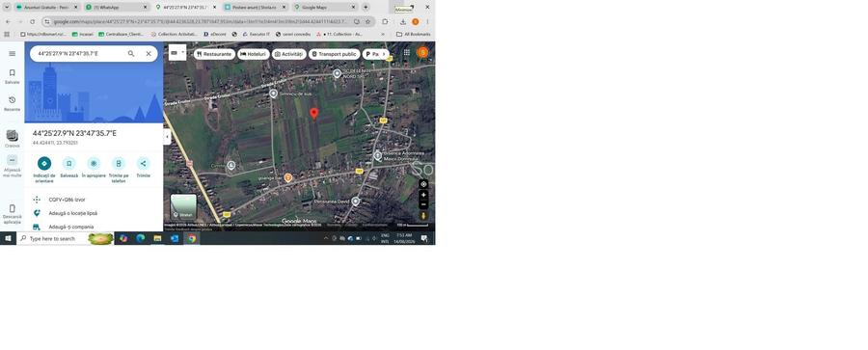
Task: Open Salvate saved places
Action: [x=13, y=76]
